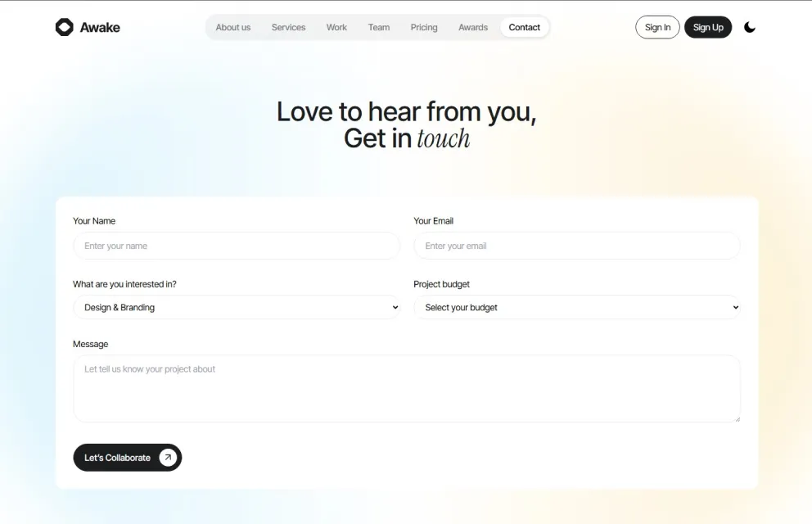Focus the Your Name input field
The height and width of the screenshot is (524, 812).
(x=236, y=246)
